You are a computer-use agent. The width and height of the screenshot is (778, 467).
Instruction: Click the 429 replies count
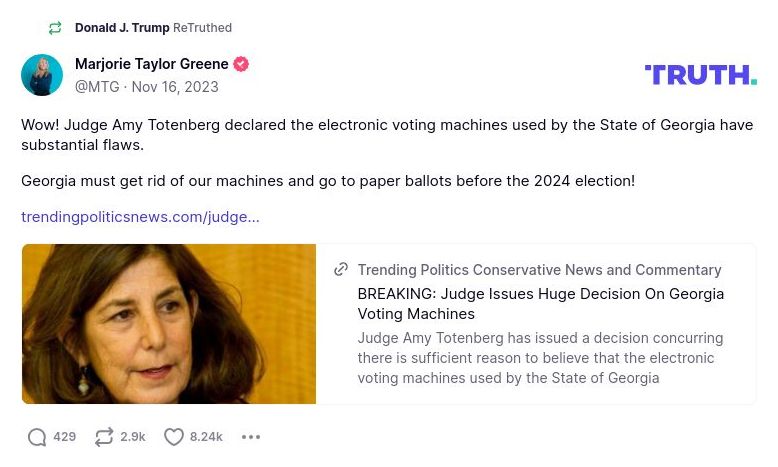(x=65, y=437)
